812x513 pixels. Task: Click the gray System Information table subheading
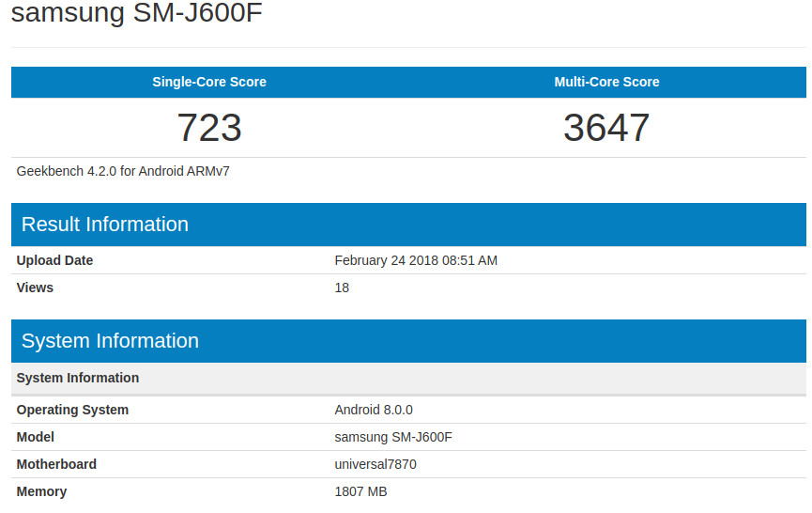click(x=78, y=378)
